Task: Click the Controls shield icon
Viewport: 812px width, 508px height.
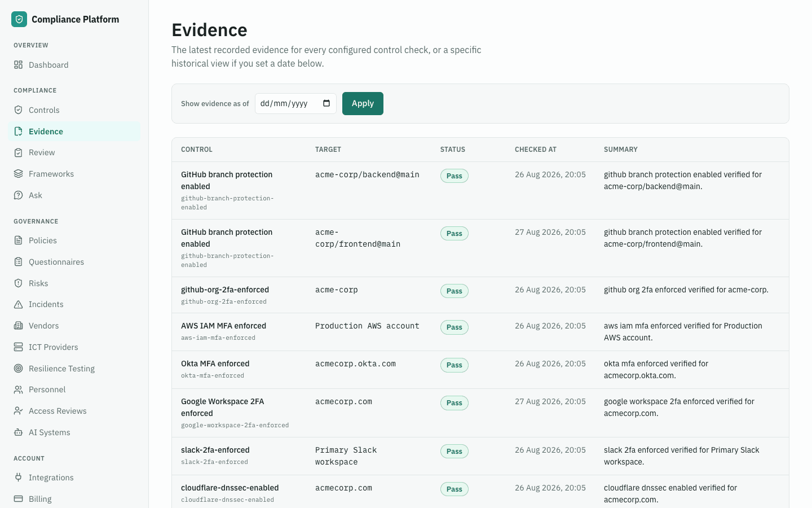Action: [x=19, y=110]
